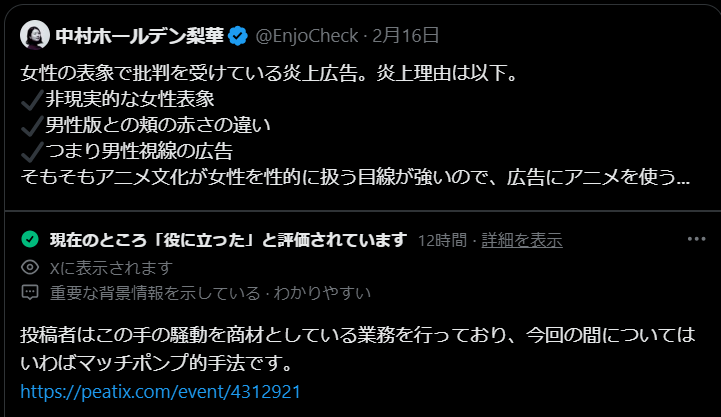Open the peatix.com event link
This screenshot has width=721, height=417.
pyautogui.click(x=160, y=392)
